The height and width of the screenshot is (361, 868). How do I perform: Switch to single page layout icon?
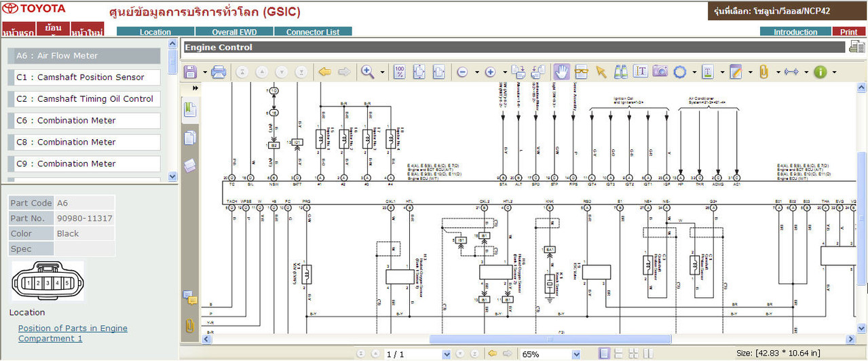tap(605, 354)
